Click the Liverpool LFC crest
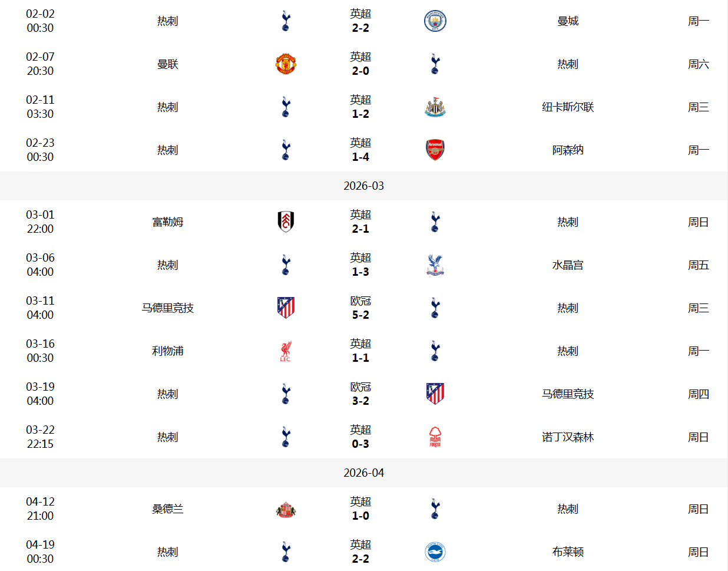The image size is (728, 571). coord(286,351)
